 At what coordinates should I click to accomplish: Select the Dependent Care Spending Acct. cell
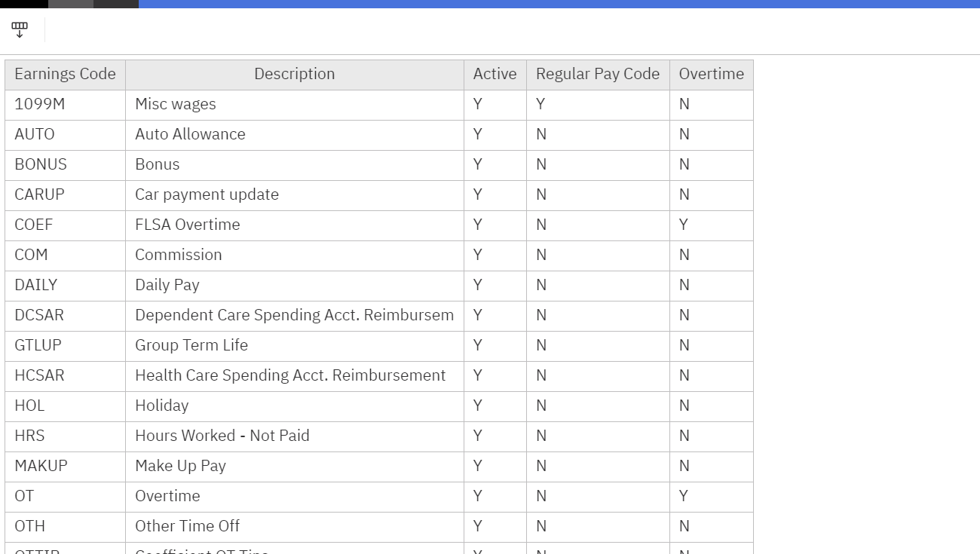coord(295,316)
